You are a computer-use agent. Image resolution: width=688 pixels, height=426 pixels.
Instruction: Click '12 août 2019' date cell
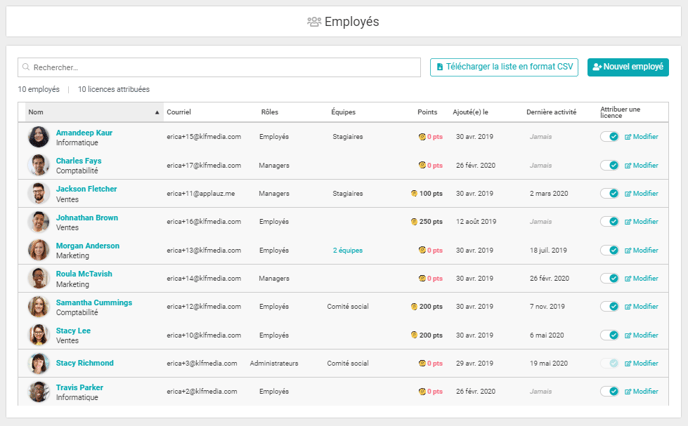point(476,222)
